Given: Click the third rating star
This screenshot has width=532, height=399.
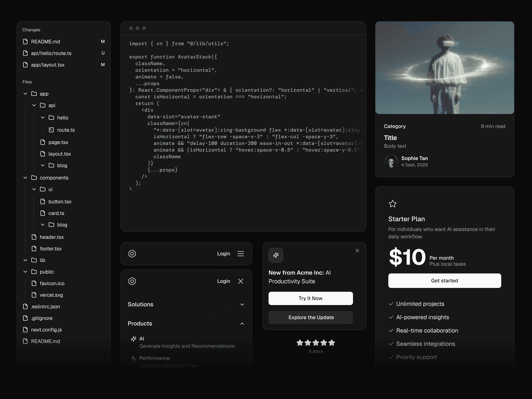Looking at the screenshot, I should point(316,343).
